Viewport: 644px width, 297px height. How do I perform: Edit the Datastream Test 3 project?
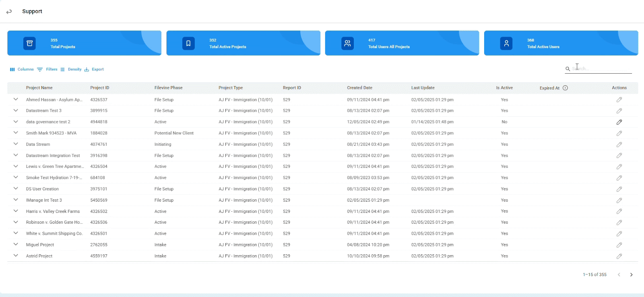coord(619,111)
